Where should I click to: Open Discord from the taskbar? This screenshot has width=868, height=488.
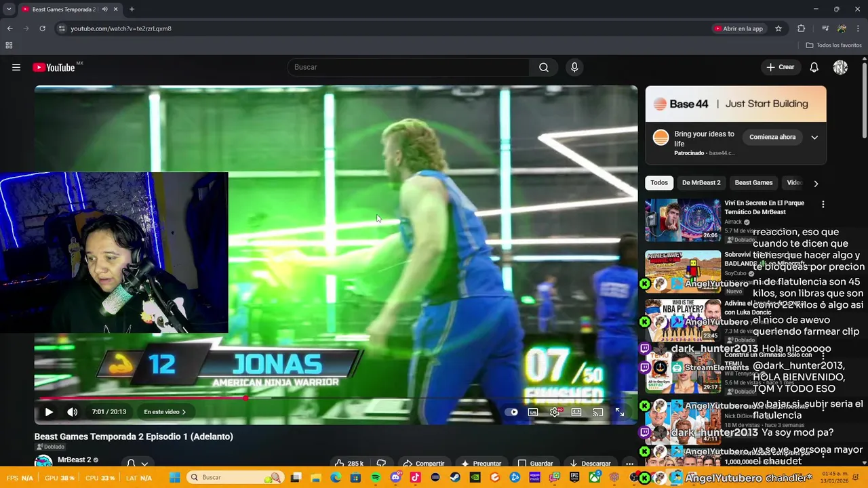396,477
